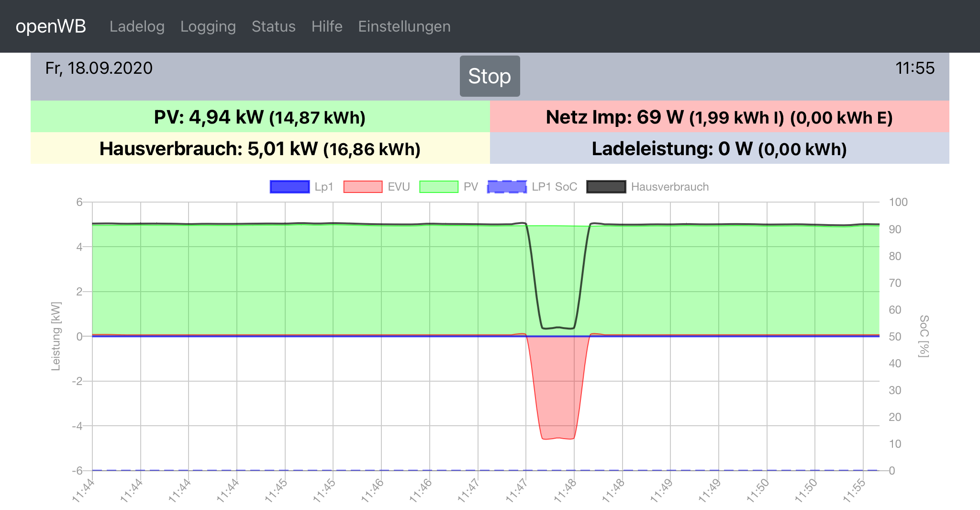This screenshot has height=510, width=980.
Task: Click the 4 tick on the Leistung axis
Action: point(79,247)
